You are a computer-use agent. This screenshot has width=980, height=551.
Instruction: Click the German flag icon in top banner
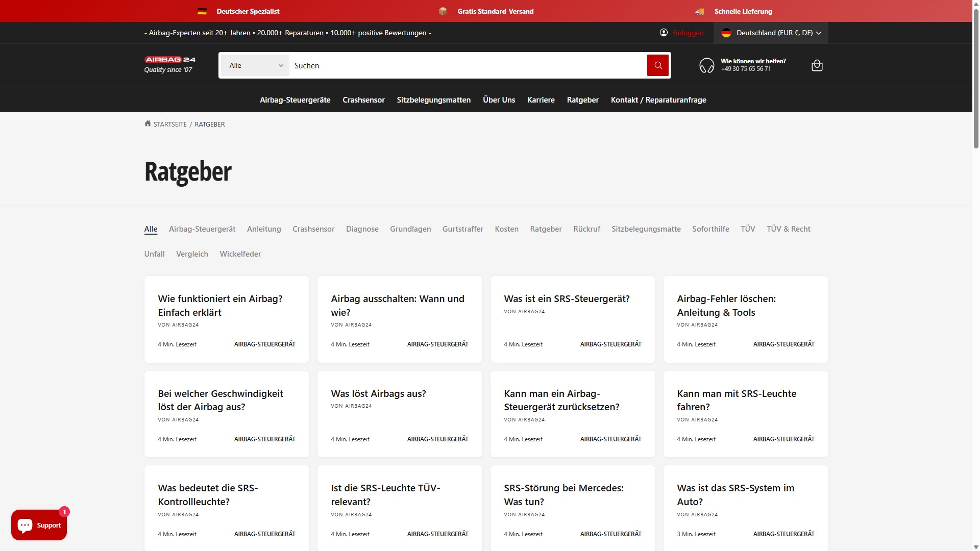202,11
